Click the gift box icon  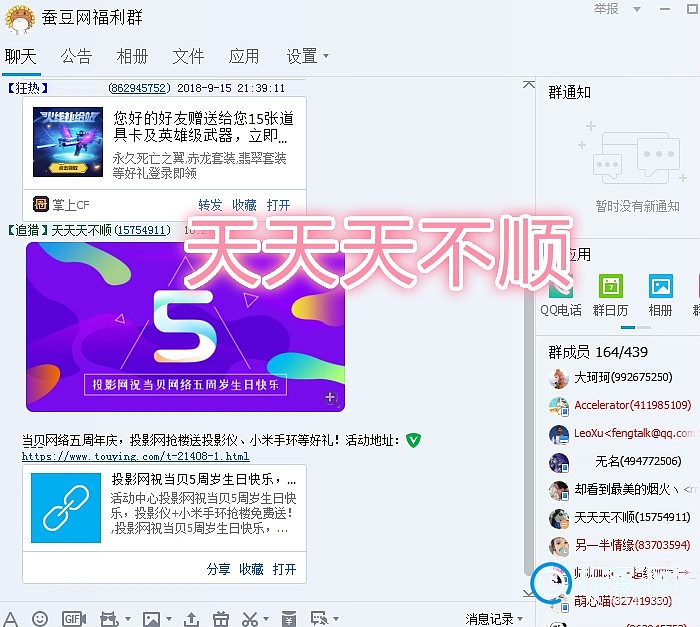click(x=221, y=619)
